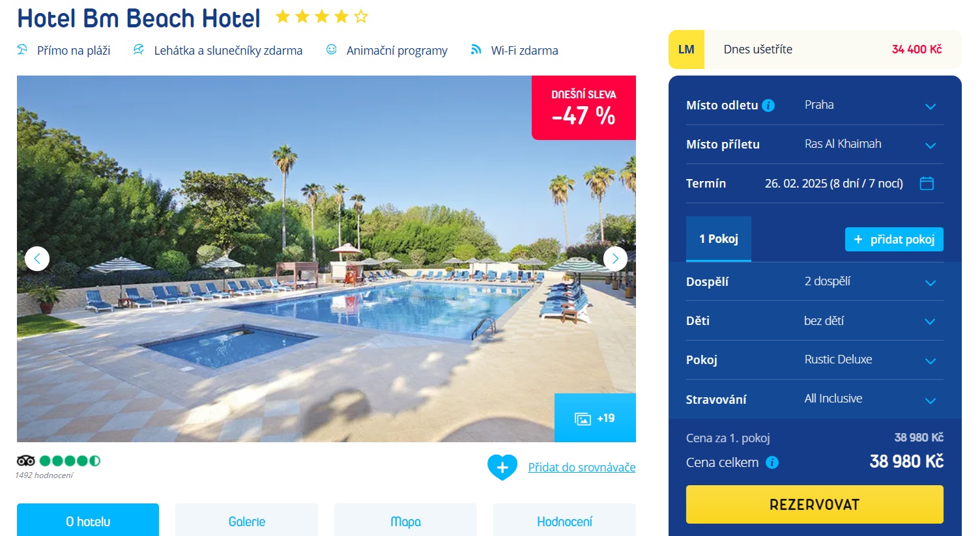980x536 pixels.
Task: Open the +19 photo gallery icon
Action: 583,419
